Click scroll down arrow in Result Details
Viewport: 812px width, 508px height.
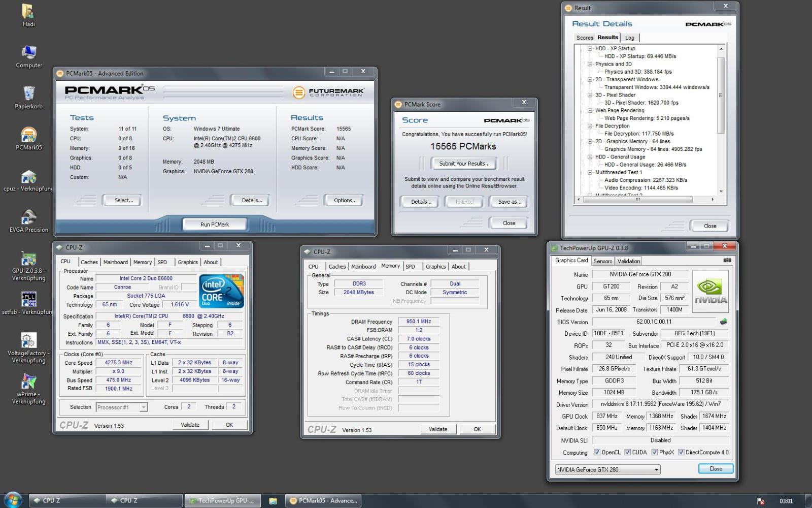pyautogui.click(x=721, y=192)
